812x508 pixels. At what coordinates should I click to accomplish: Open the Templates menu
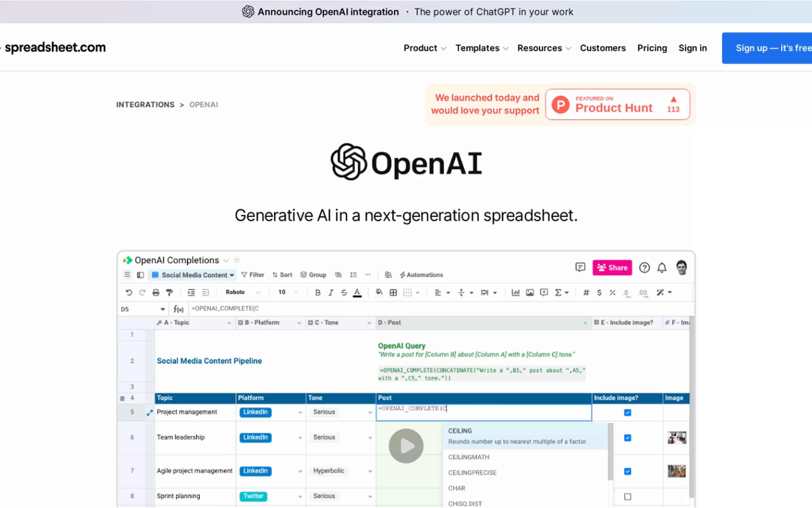click(x=477, y=48)
